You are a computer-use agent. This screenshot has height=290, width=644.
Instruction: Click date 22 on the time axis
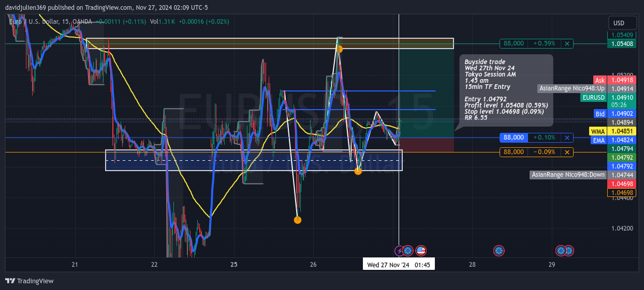pyautogui.click(x=154, y=265)
